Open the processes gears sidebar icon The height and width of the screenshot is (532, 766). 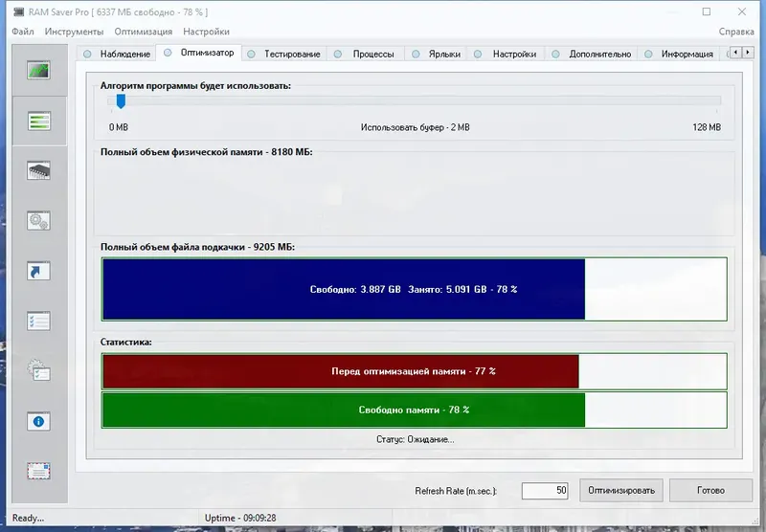pos(38,221)
